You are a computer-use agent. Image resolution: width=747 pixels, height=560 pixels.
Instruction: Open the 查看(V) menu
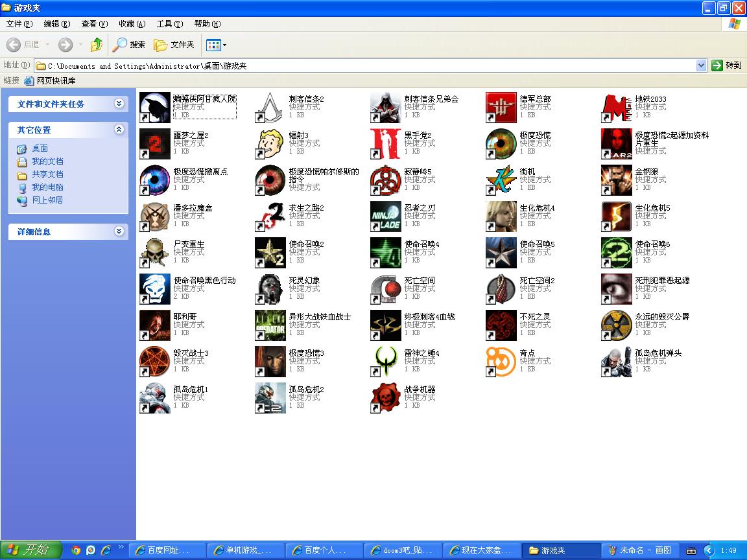coord(94,24)
